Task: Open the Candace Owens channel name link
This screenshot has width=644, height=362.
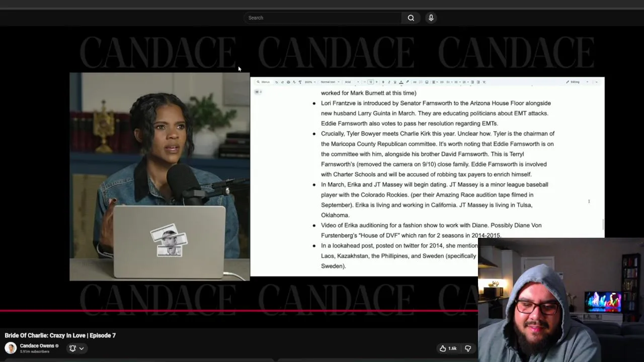Action: (x=37, y=346)
